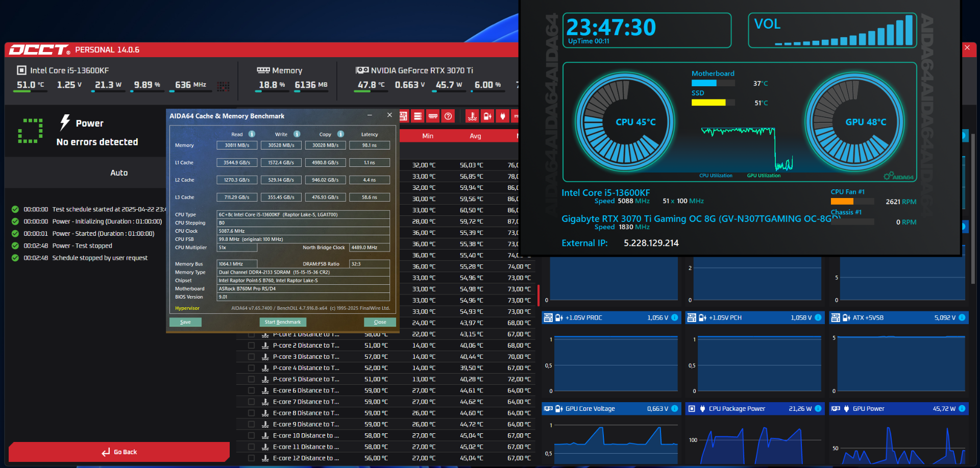Click Start Benchmark button
The width and height of the screenshot is (980, 468).
tap(283, 322)
